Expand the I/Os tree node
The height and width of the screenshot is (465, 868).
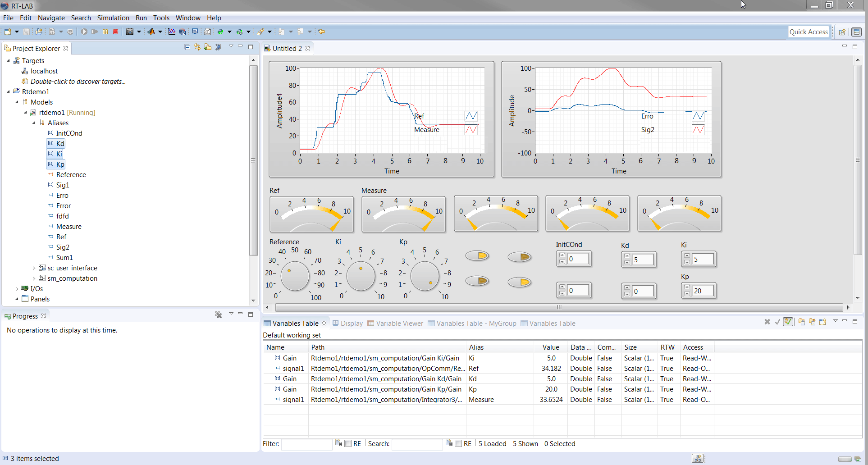pos(17,289)
